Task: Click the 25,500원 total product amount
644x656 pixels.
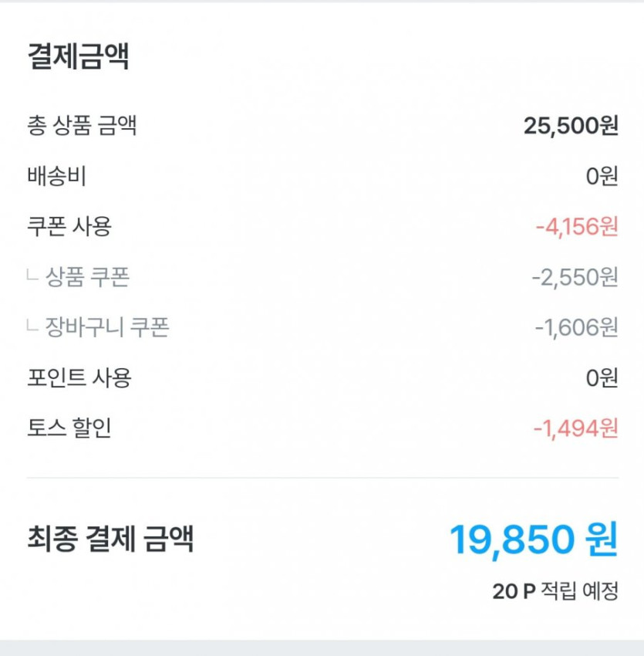Action: click(570, 126)
